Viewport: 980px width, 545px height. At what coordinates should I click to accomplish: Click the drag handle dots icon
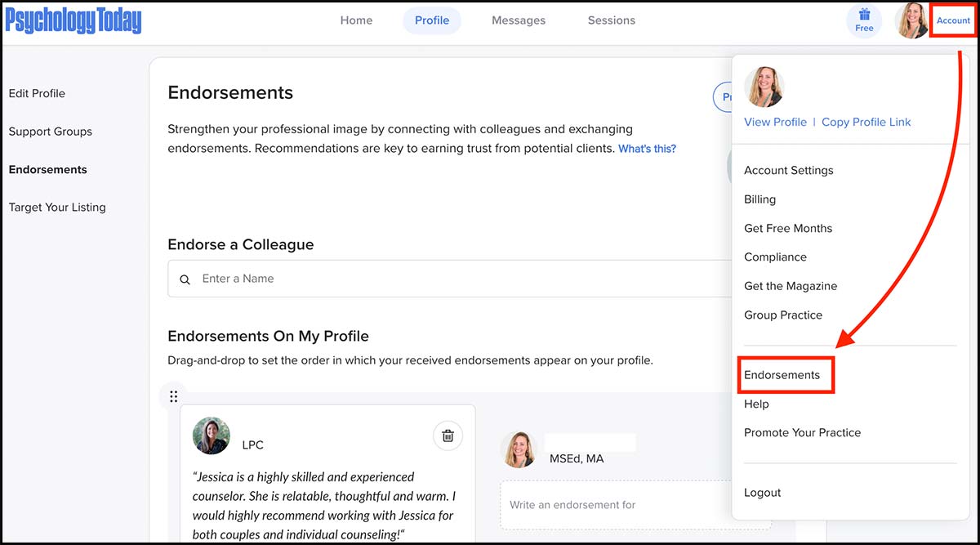coord(173,397)
